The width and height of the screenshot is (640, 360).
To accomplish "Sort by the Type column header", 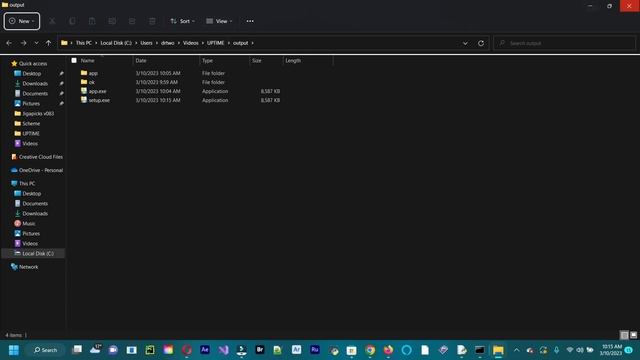I will [x=207, y=60].
